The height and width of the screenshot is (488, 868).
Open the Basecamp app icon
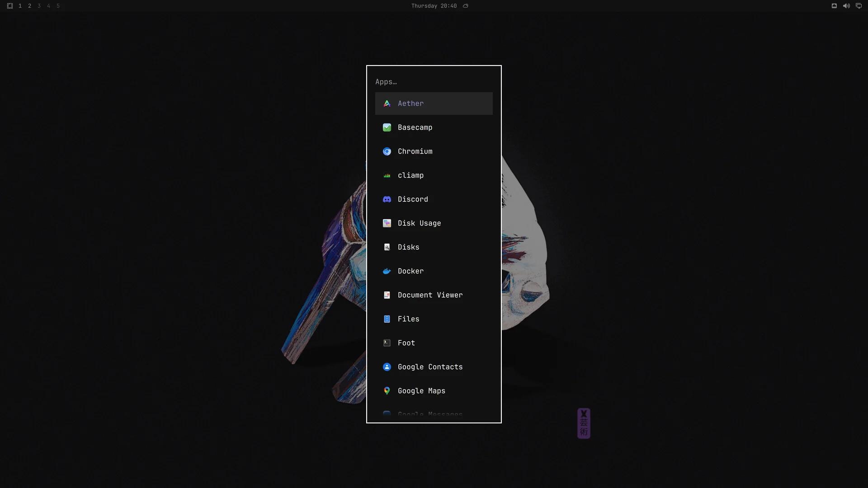pos(387,127)
